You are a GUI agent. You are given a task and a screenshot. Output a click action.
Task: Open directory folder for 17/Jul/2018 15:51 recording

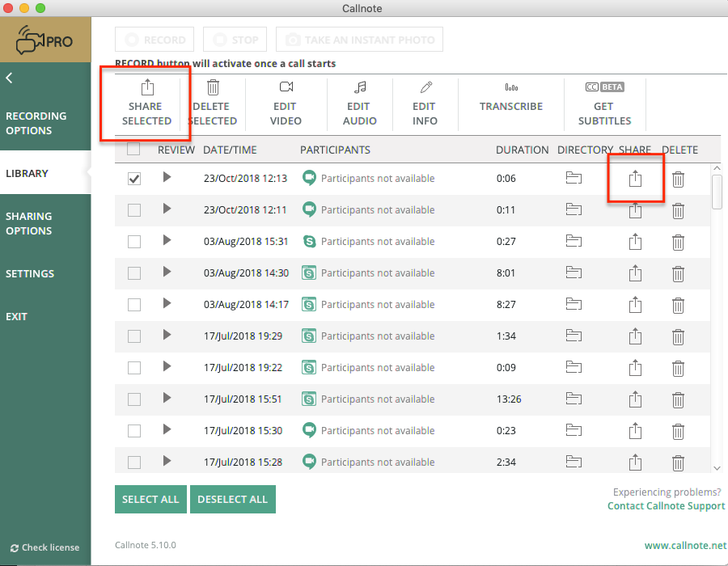[574, 399]
